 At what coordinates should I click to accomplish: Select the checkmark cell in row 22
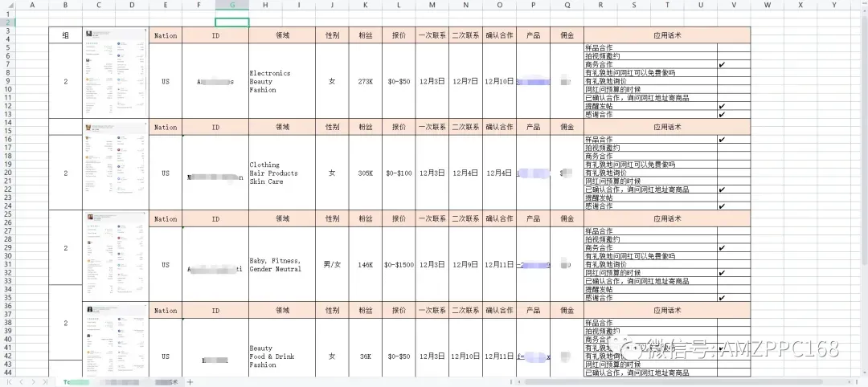[x=734, y=189]
